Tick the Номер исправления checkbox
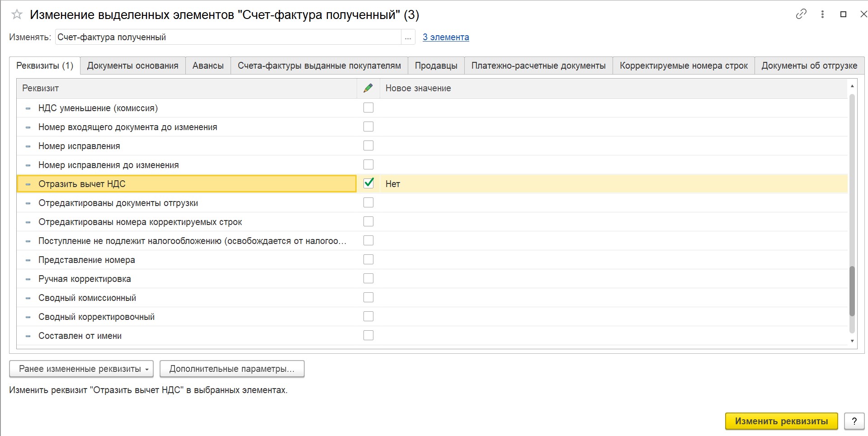Image resolution: width=868 pixels, height=436 pixels. [368, 145]
